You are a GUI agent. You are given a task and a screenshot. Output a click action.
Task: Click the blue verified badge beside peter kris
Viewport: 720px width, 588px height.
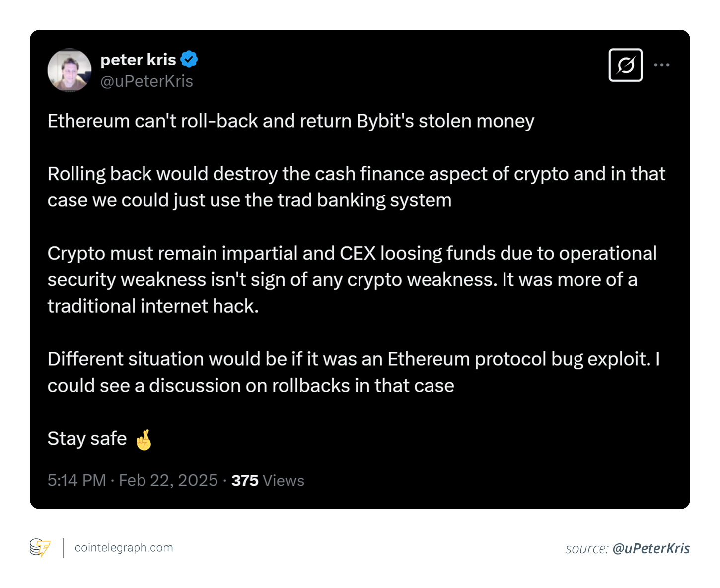coord(189,58)
